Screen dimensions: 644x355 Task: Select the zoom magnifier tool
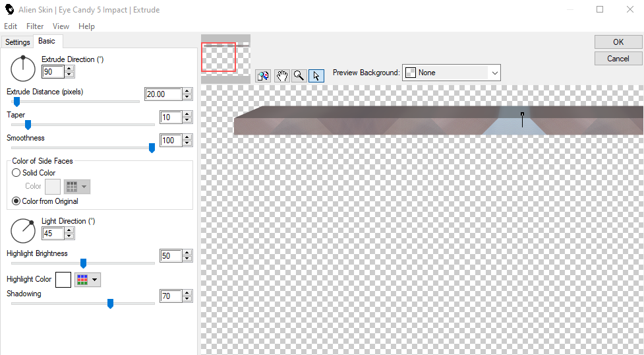[299, 76]
